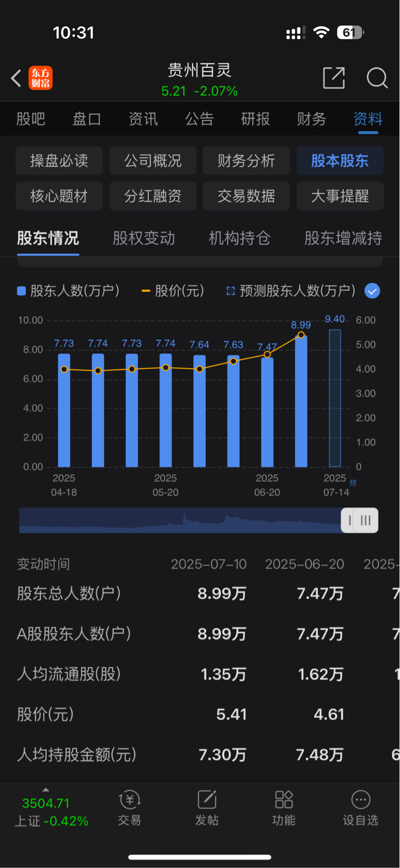Switch to the 机构持仓 sub-tab
Screen dimensions: 400x868
[x=240, y=238]
